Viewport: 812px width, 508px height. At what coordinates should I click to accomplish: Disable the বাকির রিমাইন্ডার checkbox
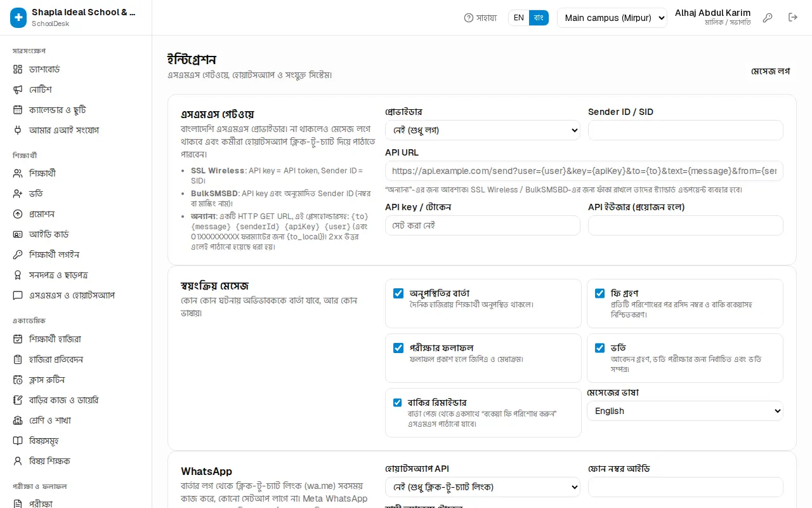coord(397,403)
